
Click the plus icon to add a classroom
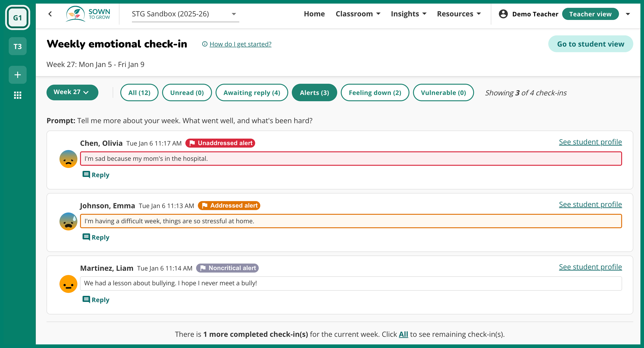tap(17, 75)
